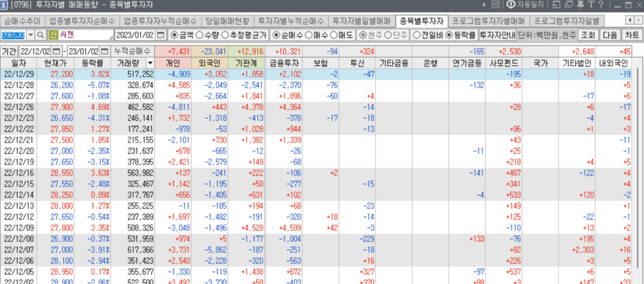Open the period start date calendar icon
644x284 pixels.
pos(56,50)
